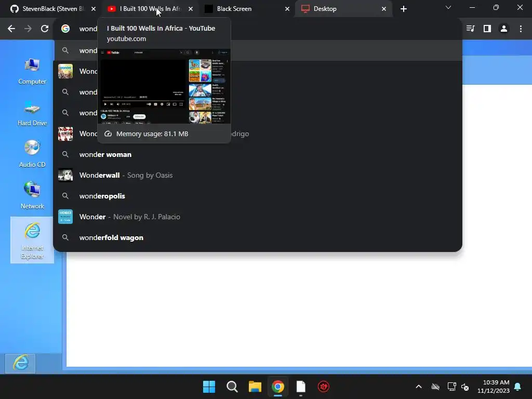Open the Computer desktop icon

coord(32,71)
